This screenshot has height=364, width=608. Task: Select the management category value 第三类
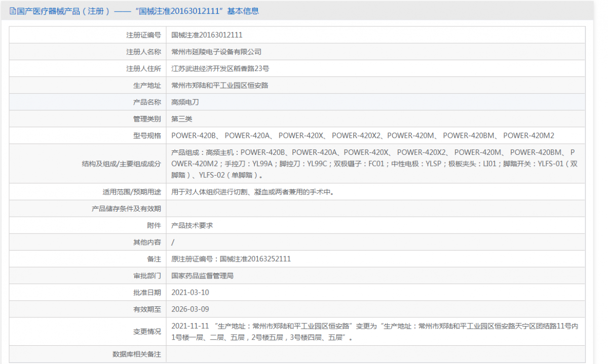[182, 118]
